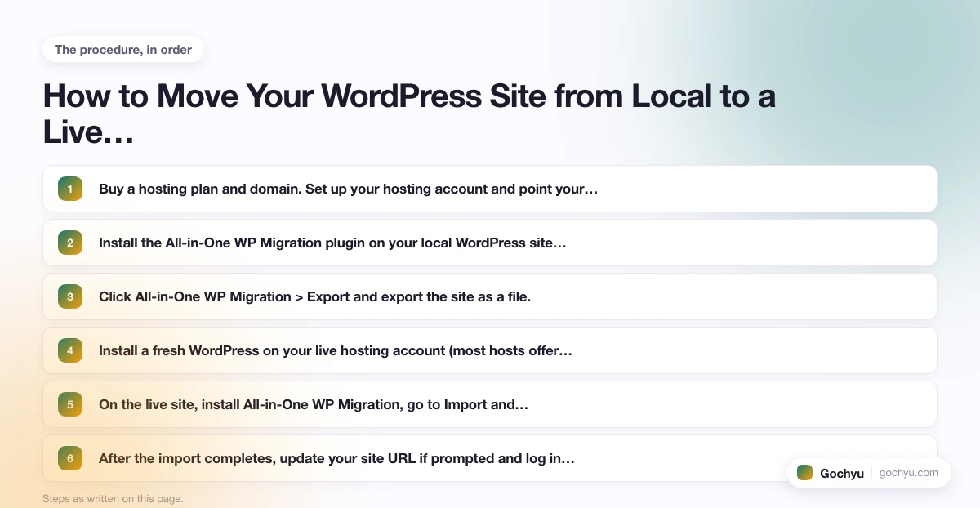This screenshot has width=980, height=508.
Task: Click the step 2 number badge
Action: tap(70, 243)
